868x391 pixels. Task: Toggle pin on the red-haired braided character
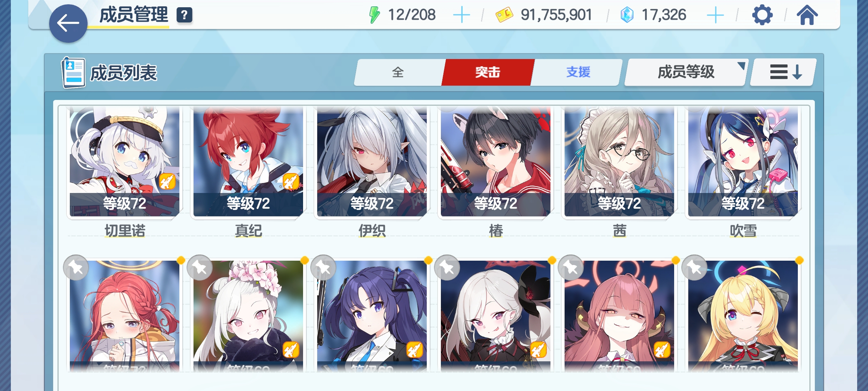[x=76, y=268]
